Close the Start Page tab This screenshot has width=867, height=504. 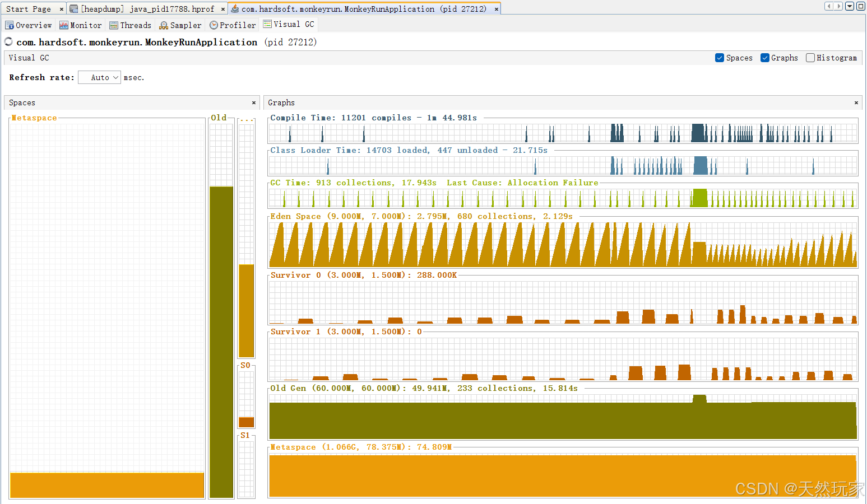click(62, 9)
